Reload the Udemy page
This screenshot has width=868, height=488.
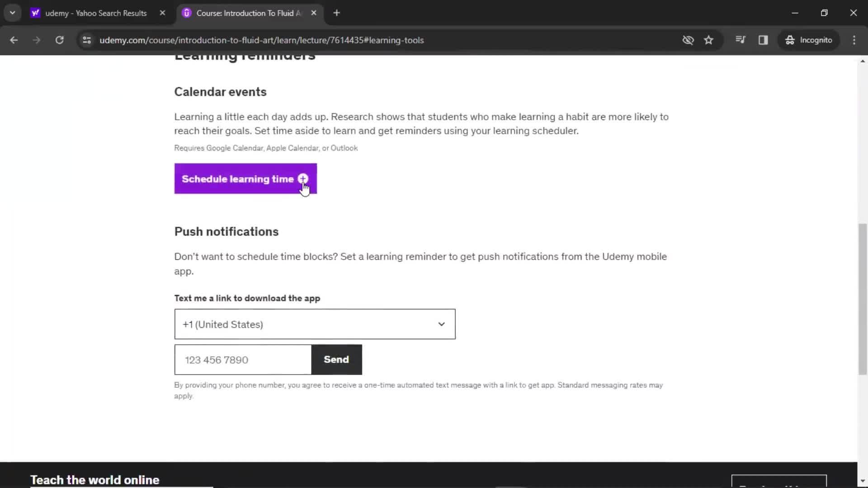60,40
